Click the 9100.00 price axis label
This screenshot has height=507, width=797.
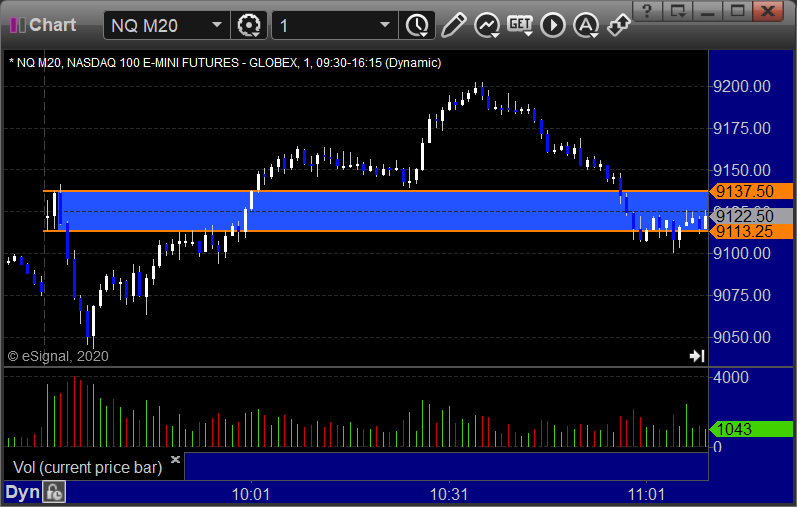(742, 253)
